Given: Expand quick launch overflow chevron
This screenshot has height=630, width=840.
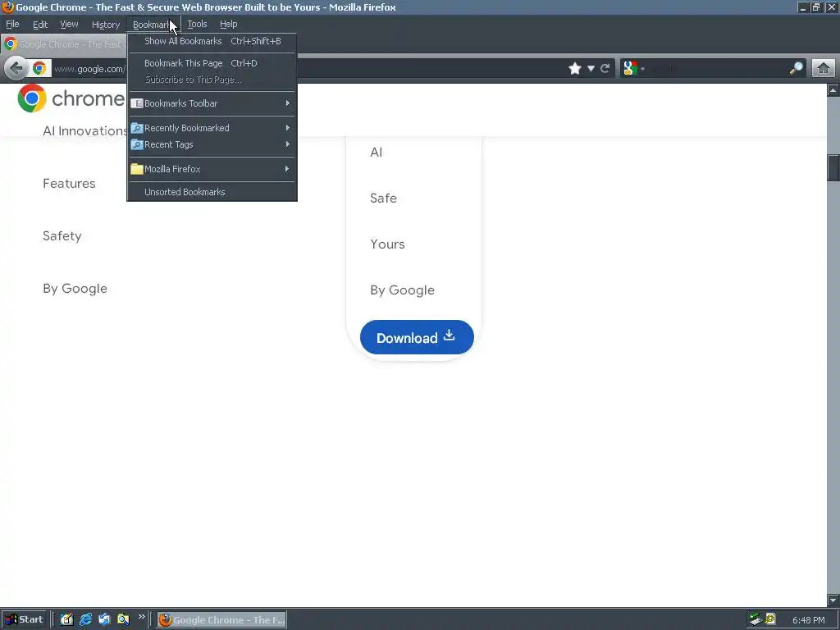Looking at the screenshot, I should tap(141, 617).
